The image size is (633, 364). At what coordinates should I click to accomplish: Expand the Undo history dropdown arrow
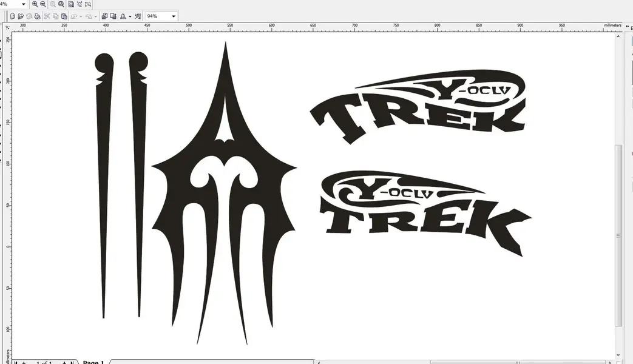coord(81,16)
